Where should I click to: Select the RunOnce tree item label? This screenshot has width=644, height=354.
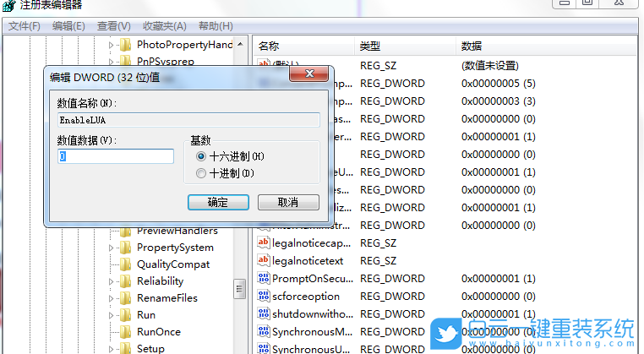pyautogui.click(x=159, y=331)
